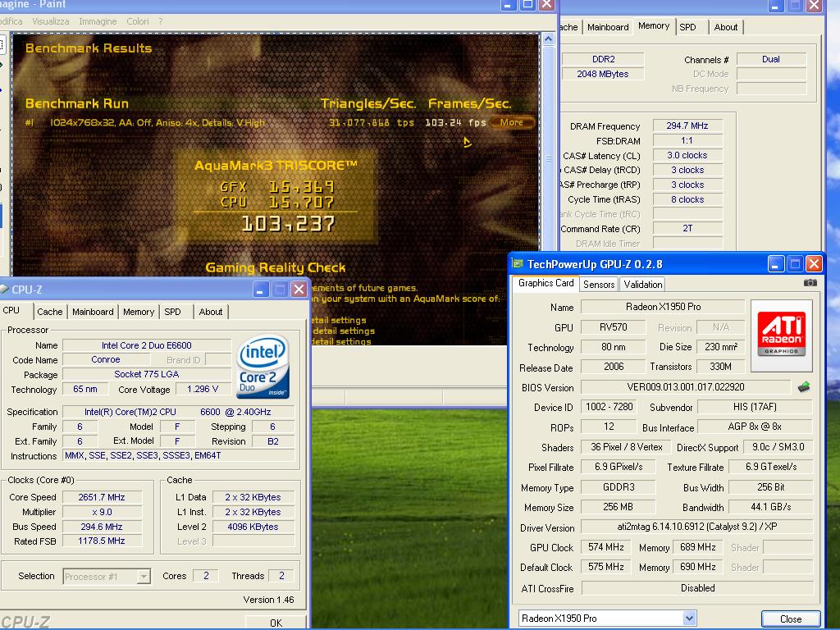Click the Core Speed value 2651.7 MHz
This screenshot has height=630, width=840.
tap(102, 497)
